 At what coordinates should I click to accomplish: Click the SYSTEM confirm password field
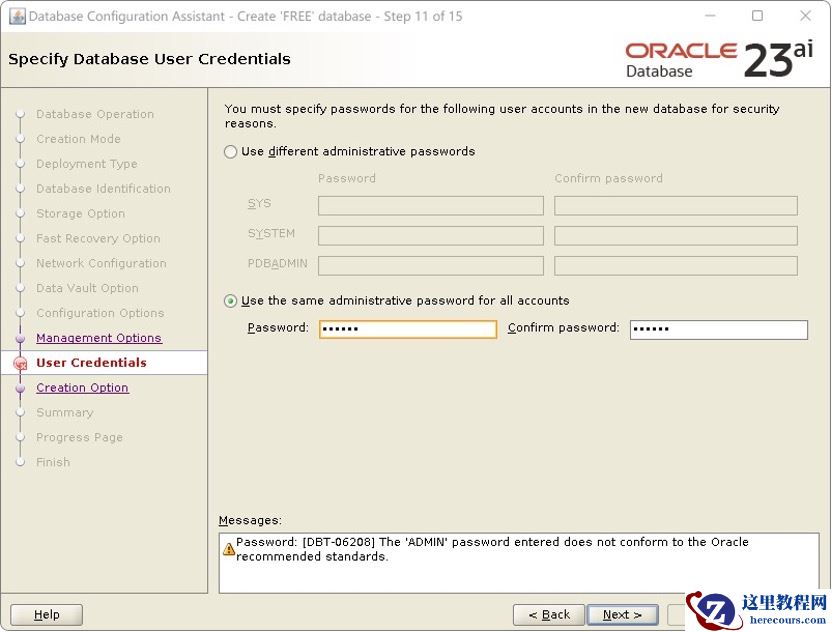675,236
